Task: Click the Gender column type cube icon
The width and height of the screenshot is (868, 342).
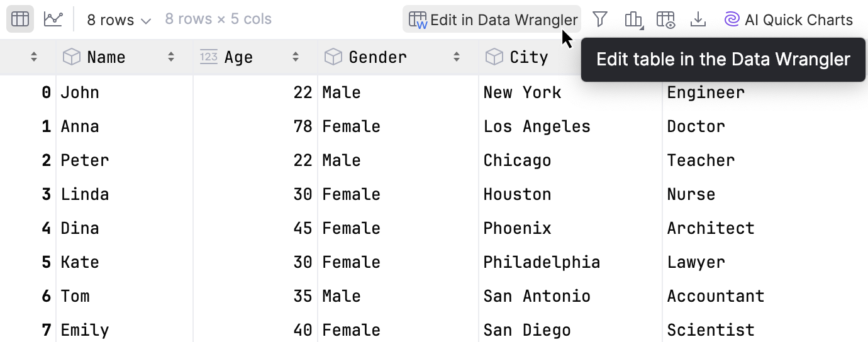Action: 333,57
